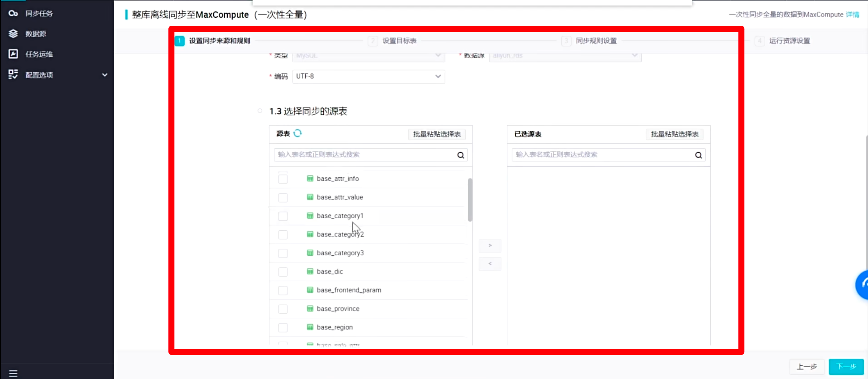Expand the 配置选项 sidebar menu chevron
This screenshot has height=379, width=868.
point(105,75)
